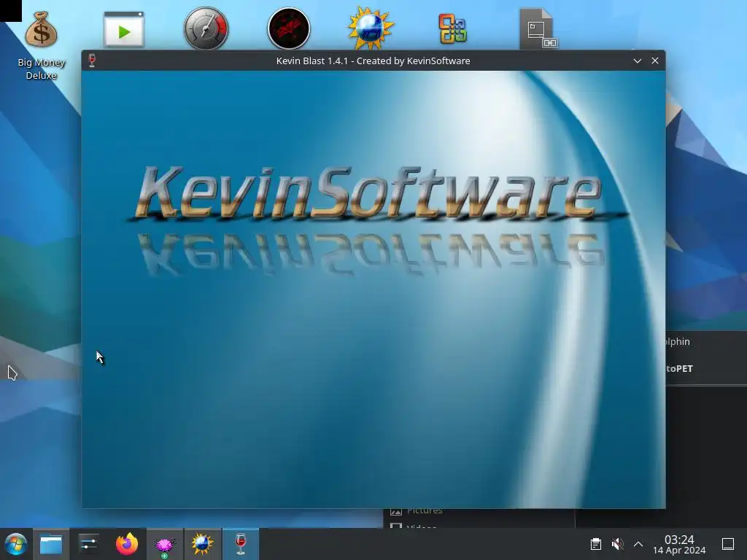Click the muted volume tray icon
Viewport: 747px width, 560px height.
point(617,544)
